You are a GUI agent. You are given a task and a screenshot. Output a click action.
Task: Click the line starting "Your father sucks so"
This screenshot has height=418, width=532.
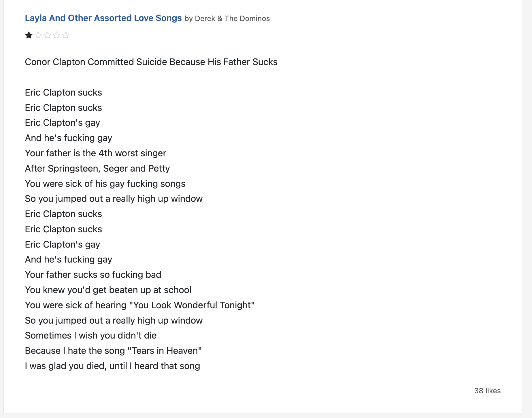[x=93, y=275]
